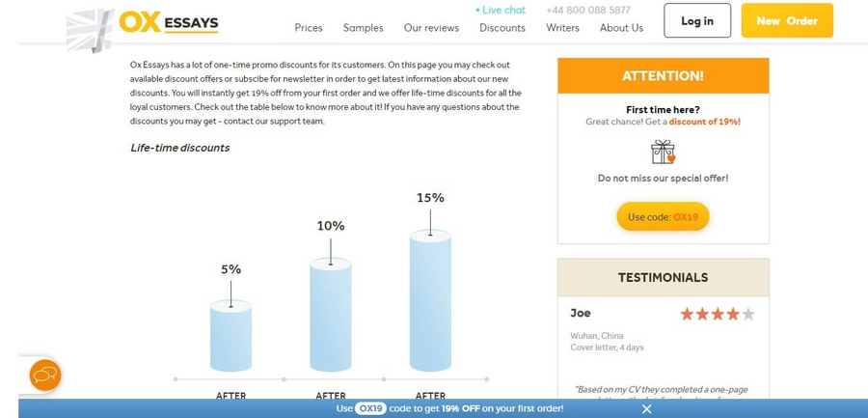The image size is (868, 418).
Task: Click the fifth gray rating star
Action: (x=748, y=315)
